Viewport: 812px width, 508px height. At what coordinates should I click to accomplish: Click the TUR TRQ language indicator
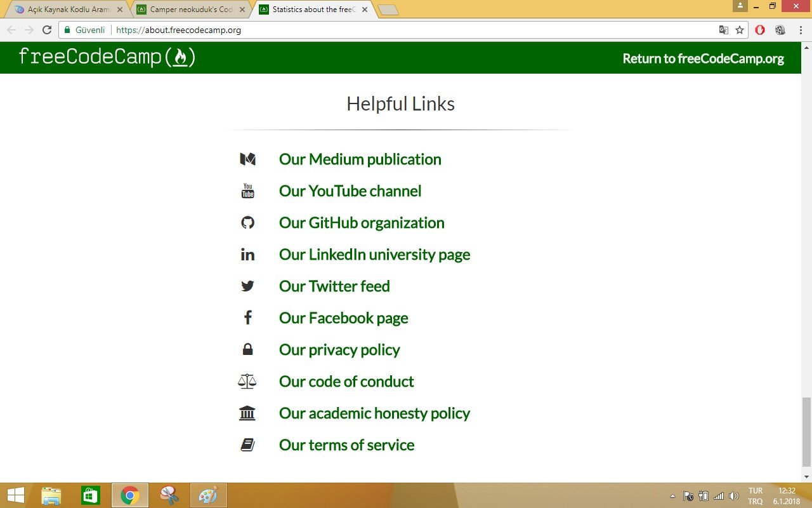(x=756, y=496)
